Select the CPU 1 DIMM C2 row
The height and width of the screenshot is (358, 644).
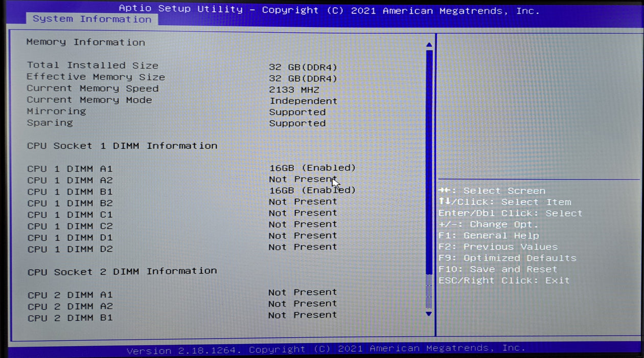click(x=182, y=226)
